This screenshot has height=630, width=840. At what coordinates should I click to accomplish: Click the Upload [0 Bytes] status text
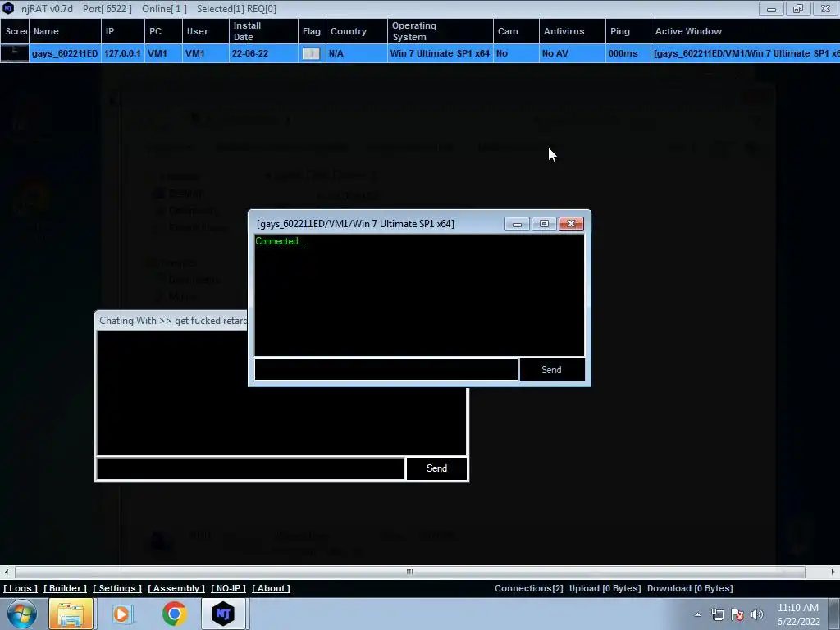click(x=605, y=588)
